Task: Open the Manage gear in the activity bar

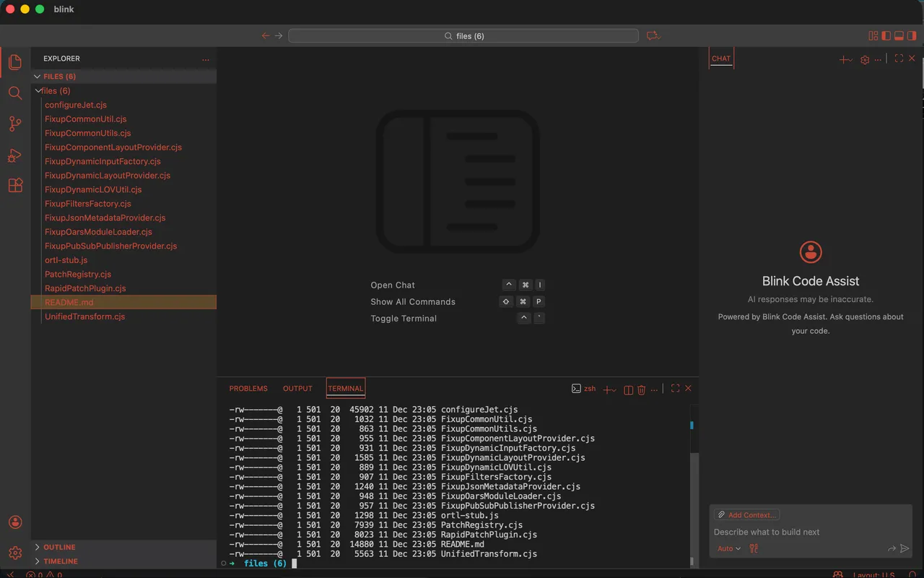Action: 15,553
